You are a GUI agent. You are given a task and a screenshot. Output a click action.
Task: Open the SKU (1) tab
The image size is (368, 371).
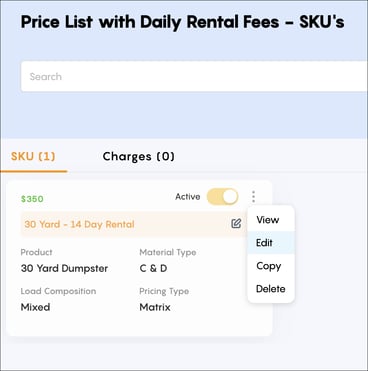coord(33,156)
